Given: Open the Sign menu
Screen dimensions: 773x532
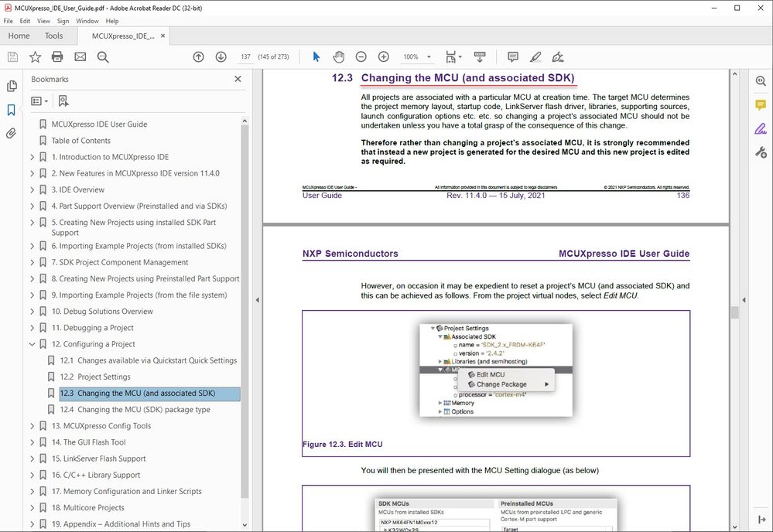Looking at the screenshot, I should pyautogui.click(x=63, y=21).
